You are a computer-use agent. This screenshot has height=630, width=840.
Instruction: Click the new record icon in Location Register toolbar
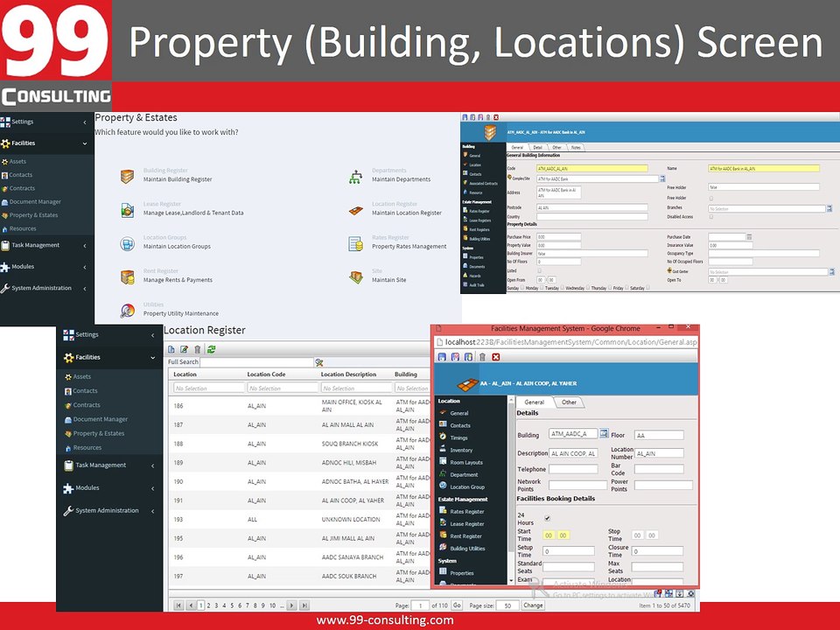(x=171, y=349)
